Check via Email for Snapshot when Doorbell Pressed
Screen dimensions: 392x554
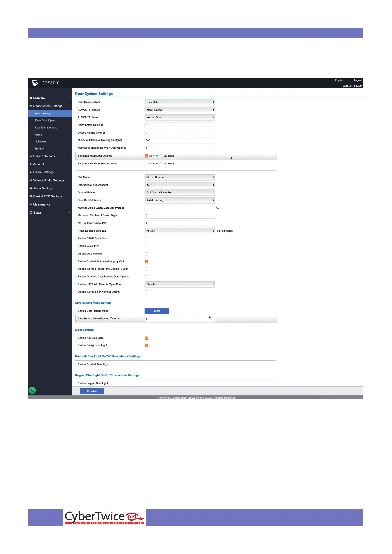(162, 164)
